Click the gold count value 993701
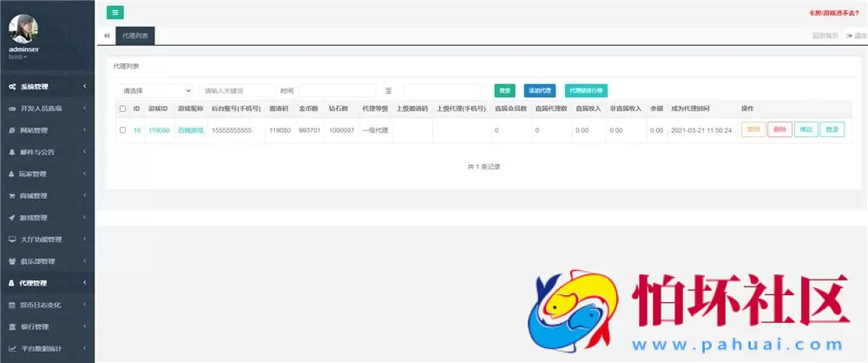 click(310, 130)
